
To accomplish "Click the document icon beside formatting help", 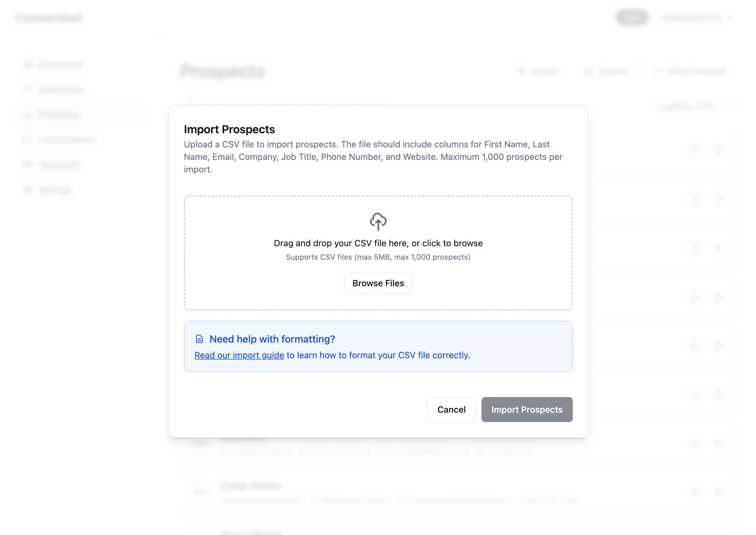I will (x=199, y=339).
